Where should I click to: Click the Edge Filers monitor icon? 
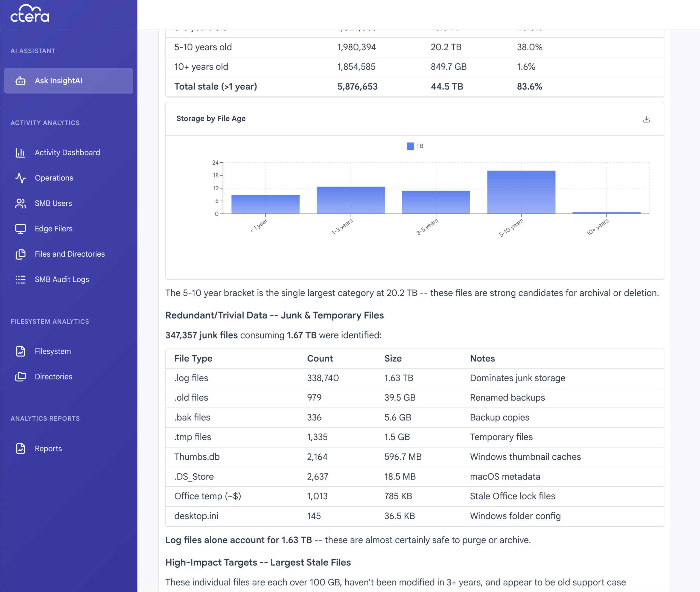pyautogui.click(x=21, y=229)
